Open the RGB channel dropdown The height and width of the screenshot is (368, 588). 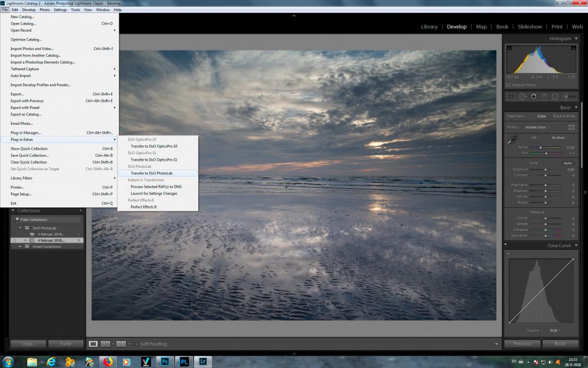tap(554, 331)
